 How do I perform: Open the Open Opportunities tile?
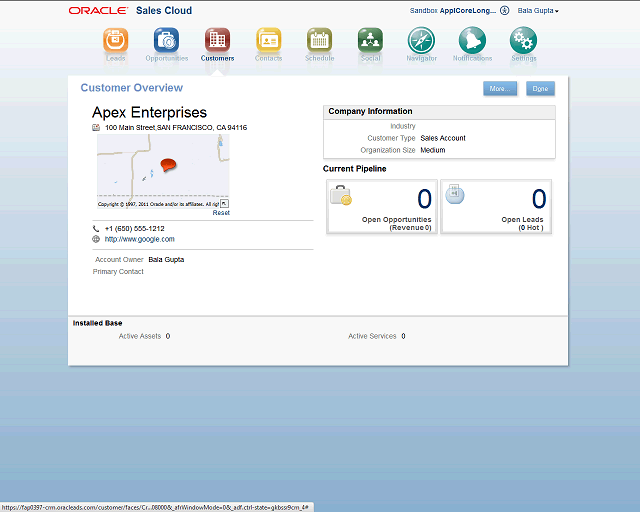(x=382, y=207)
